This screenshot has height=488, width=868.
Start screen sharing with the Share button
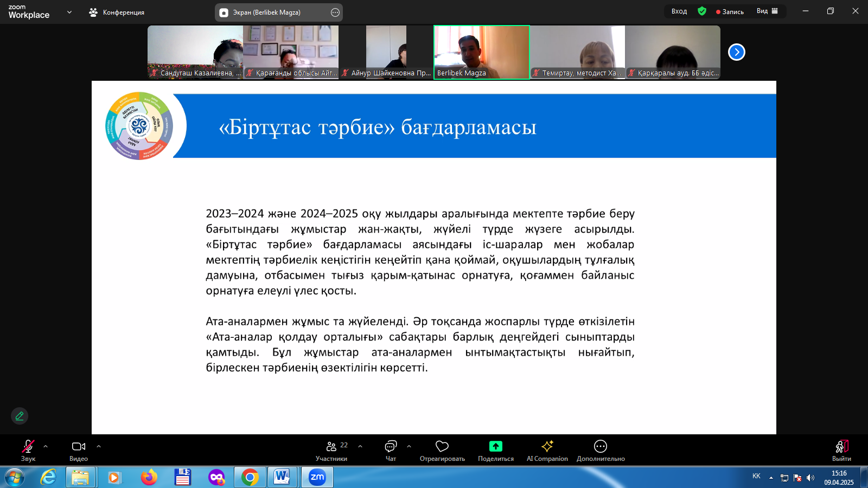495,450
